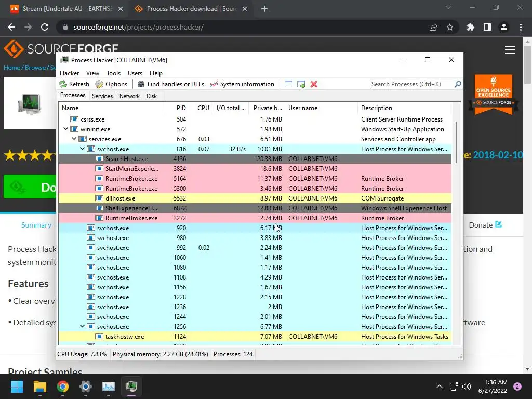Focus the Search Processes input field
This screenshot has height=399, width=532.
(412, 84)
